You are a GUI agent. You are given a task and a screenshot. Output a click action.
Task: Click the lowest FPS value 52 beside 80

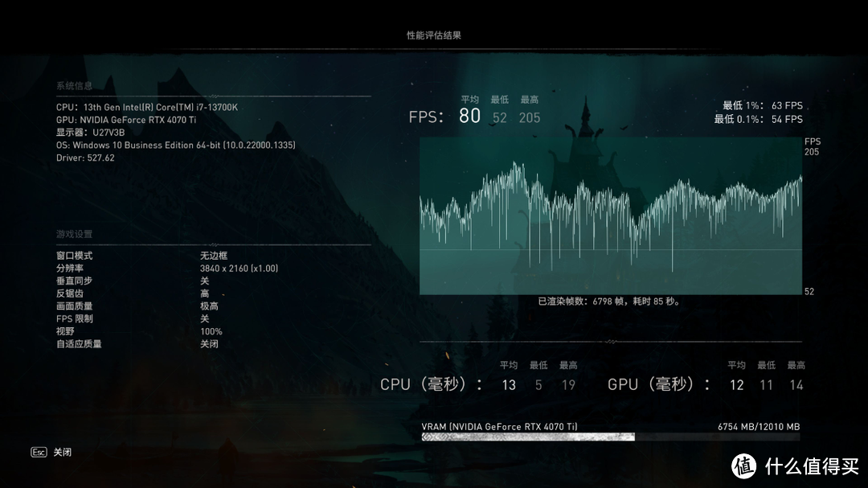click(x=500, y=118)
